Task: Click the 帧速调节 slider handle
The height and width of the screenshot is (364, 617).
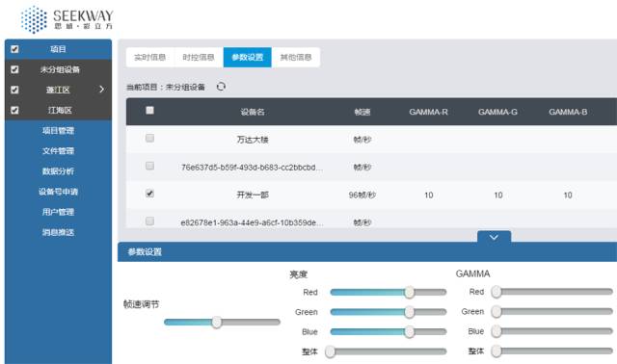Action: (x=216, y=323)
